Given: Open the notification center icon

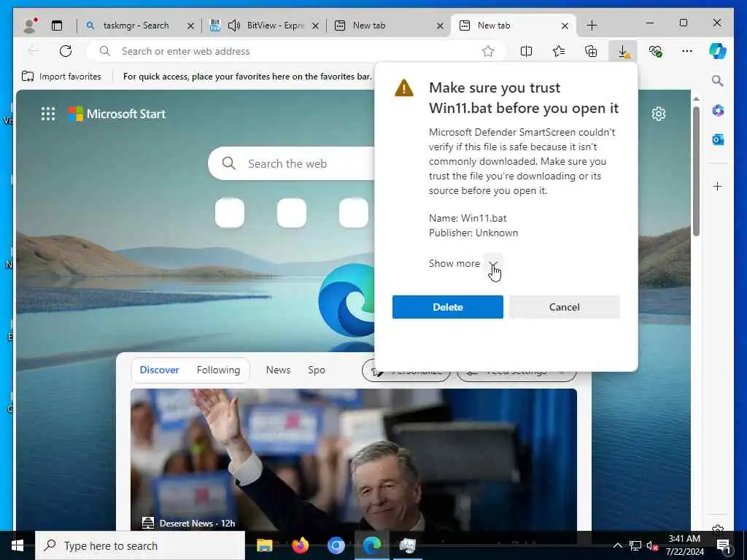Looking at the screenshot, I should 724,545.
